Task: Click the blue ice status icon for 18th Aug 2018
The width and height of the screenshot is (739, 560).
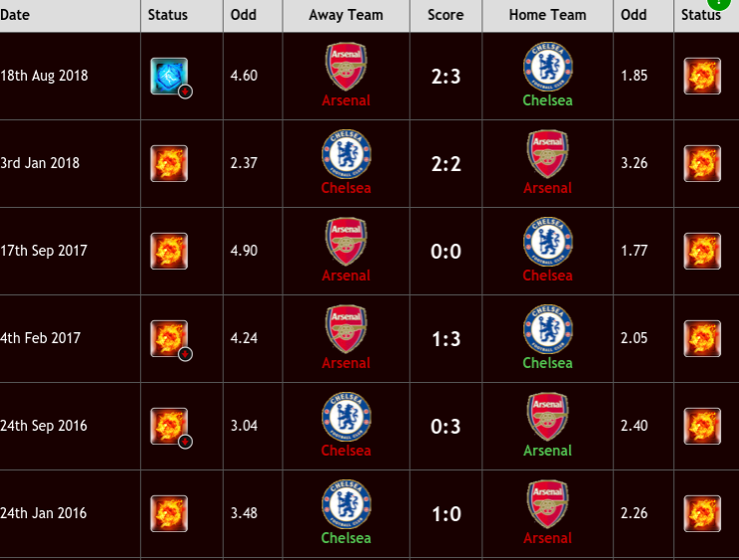Action: 169,76
